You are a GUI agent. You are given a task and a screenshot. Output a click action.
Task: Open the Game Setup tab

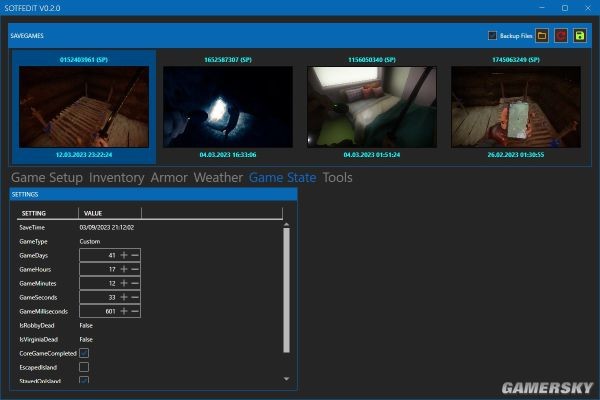tap(47, 178)
